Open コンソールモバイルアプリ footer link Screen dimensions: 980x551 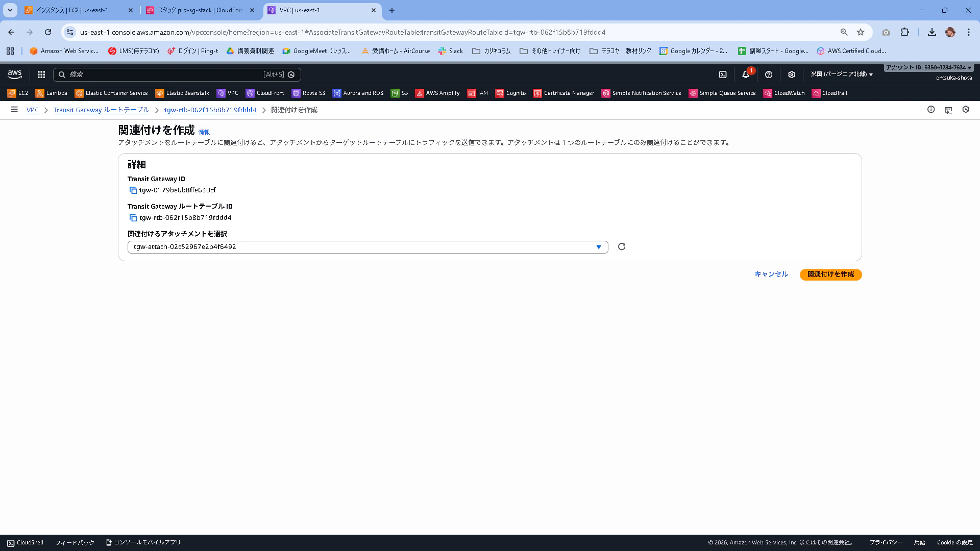click(x=143, y=543)
